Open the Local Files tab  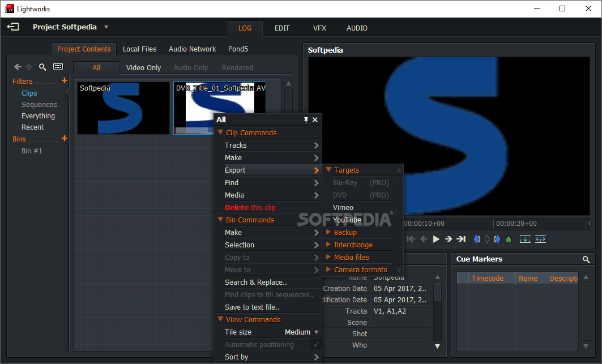(x=139, y=49)
